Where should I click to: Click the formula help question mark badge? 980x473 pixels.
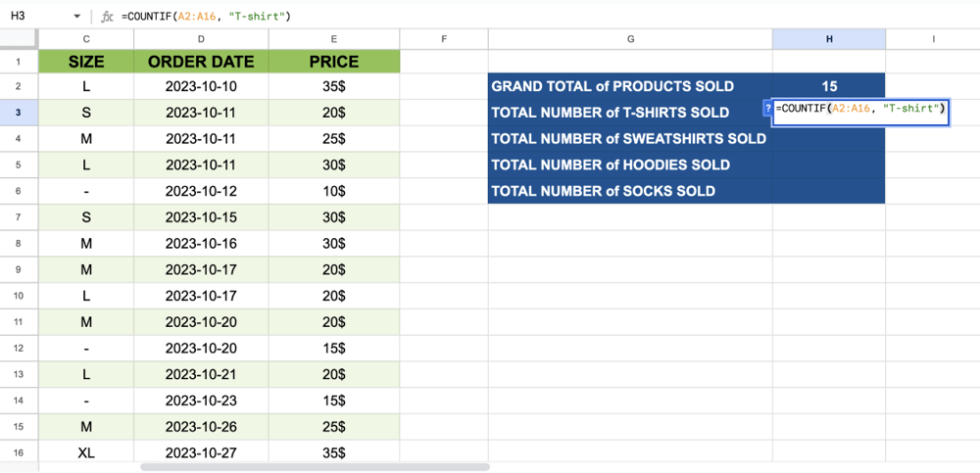pos(767,109)
